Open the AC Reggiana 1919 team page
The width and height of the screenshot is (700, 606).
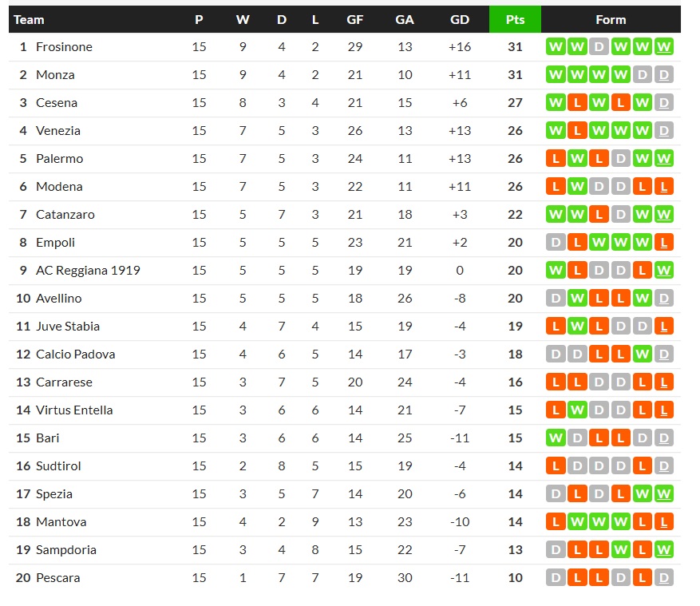pyautogui.click(x=88, y=271)
